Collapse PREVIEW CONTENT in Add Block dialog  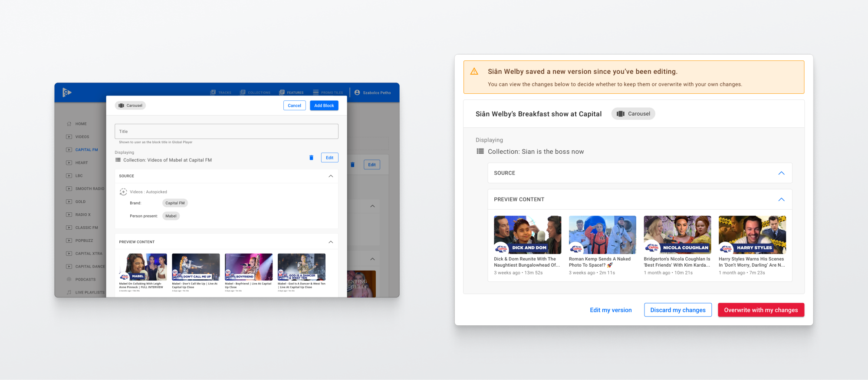pyautogui.click(x=331, y=242)
